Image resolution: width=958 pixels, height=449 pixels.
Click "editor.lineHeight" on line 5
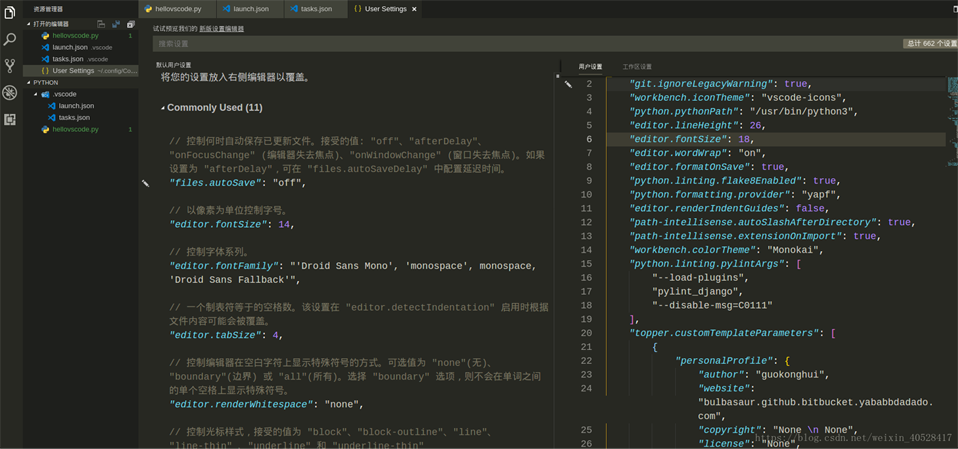point(684,125)
